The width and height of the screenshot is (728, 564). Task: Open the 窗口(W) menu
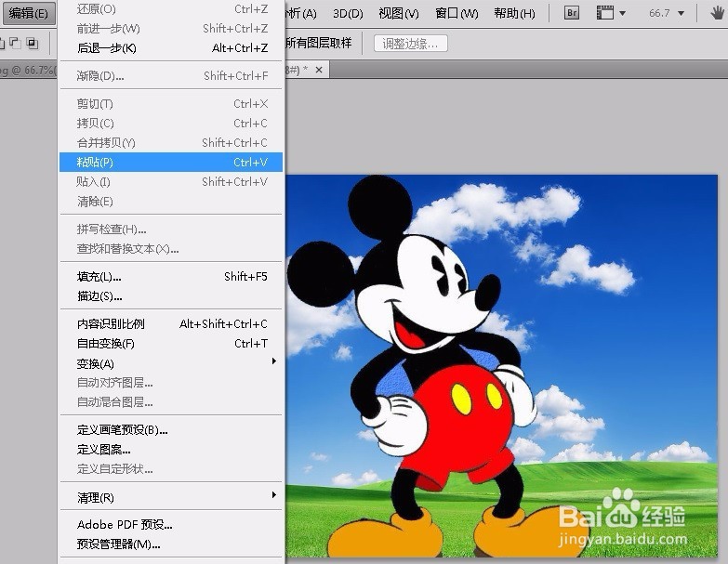(x=457, y=13)
